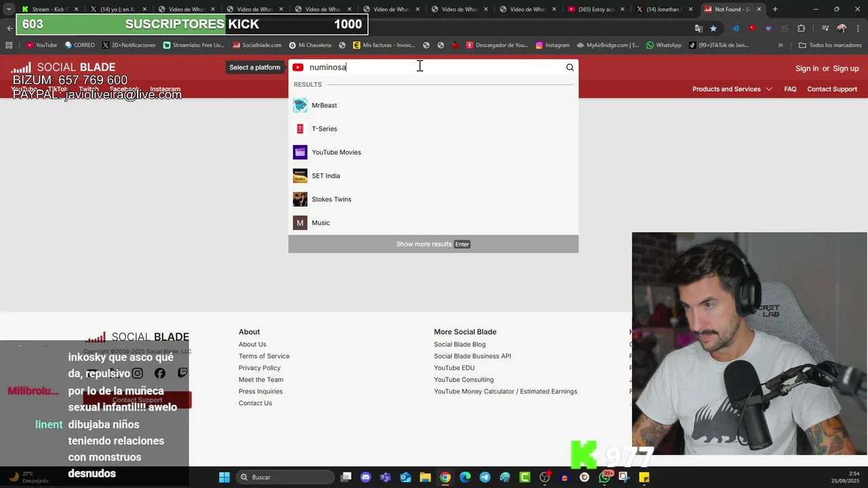The width and height of the screenshot is (868, 488).
Task: Click the search magnifier icon in Social Blade
Action: click(570, 67)
